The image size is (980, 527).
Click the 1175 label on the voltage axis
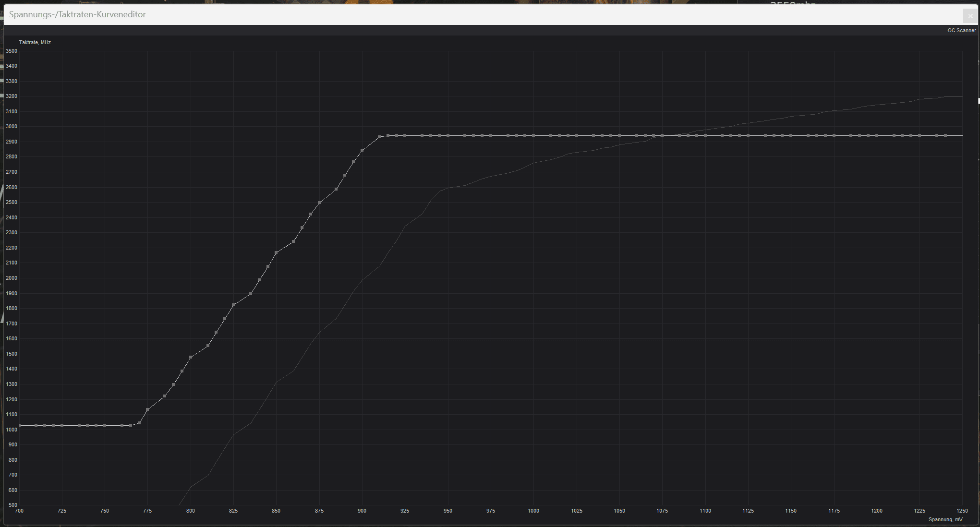(x=834, y=511)
